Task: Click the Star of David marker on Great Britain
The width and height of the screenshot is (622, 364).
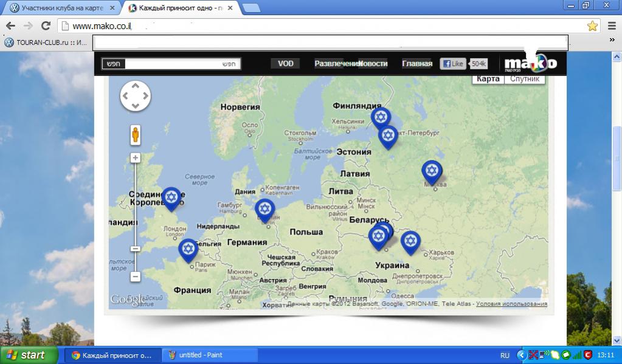Action: pos(171,198)
